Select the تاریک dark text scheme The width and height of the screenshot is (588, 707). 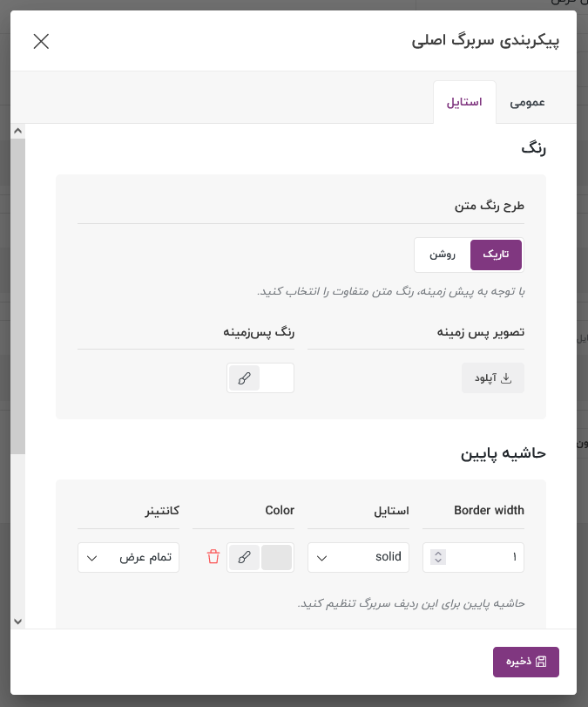496,255
